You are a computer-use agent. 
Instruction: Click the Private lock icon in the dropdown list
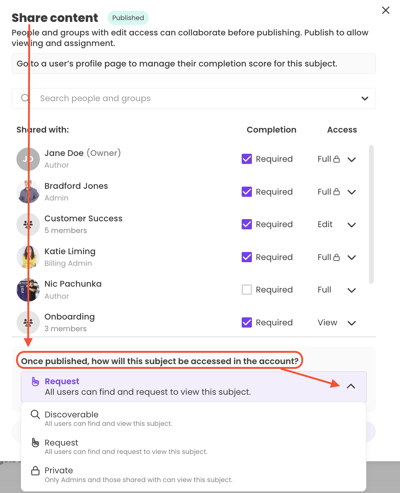click(x=35, y=471)
